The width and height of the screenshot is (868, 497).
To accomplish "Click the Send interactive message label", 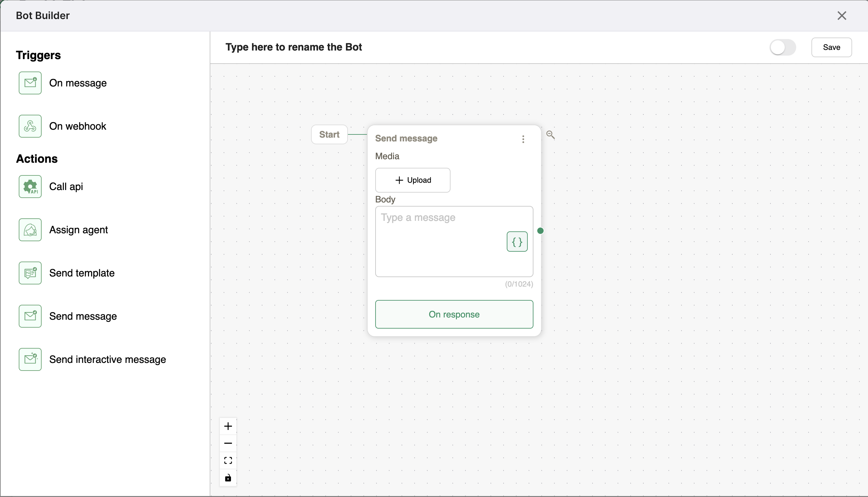I will pyautogui.click(x=107, y=359).
